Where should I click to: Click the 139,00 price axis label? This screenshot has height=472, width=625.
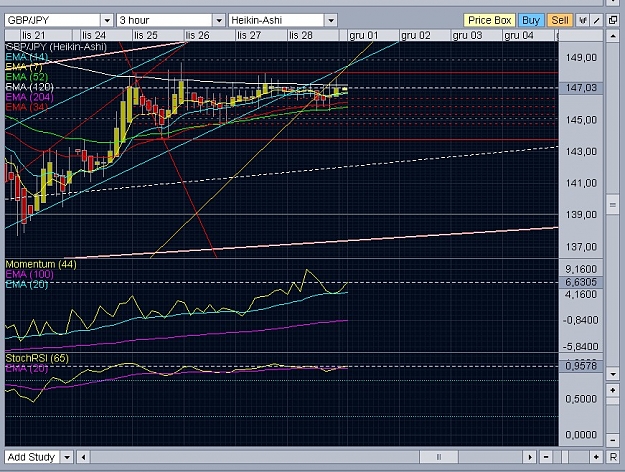coord(581,214)
